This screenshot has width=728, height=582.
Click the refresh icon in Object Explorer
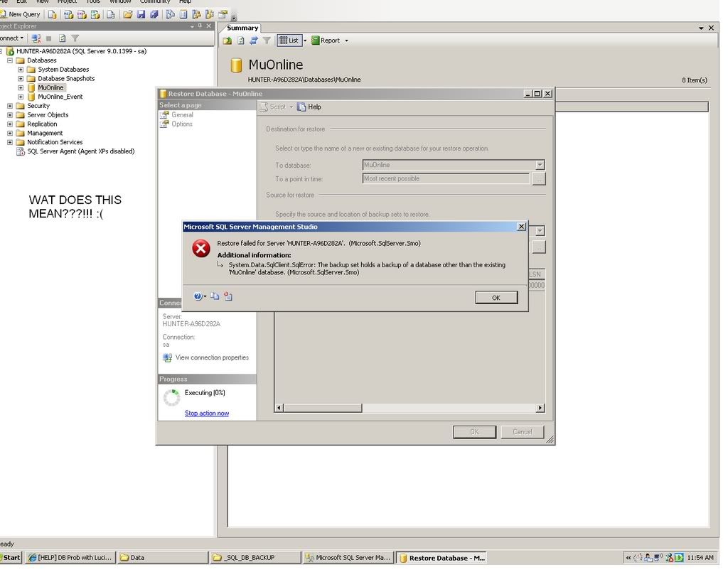(63, 38)
